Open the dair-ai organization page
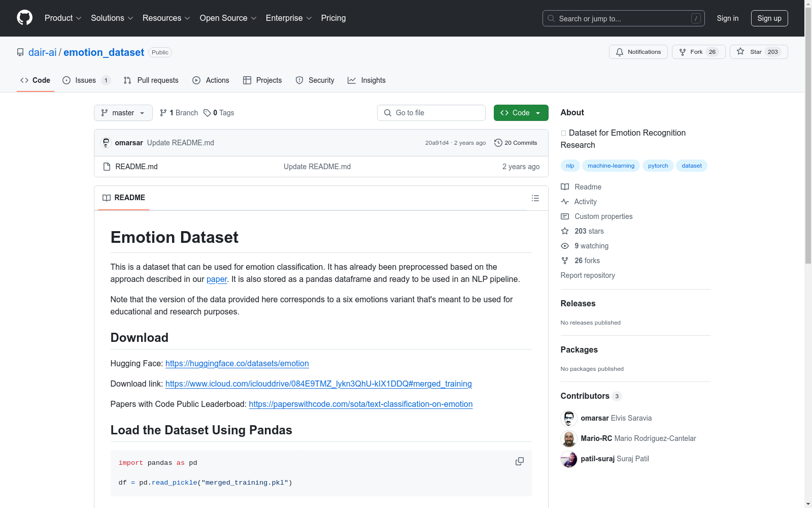This screenshot has height=508, width=812. pos(43,52)
